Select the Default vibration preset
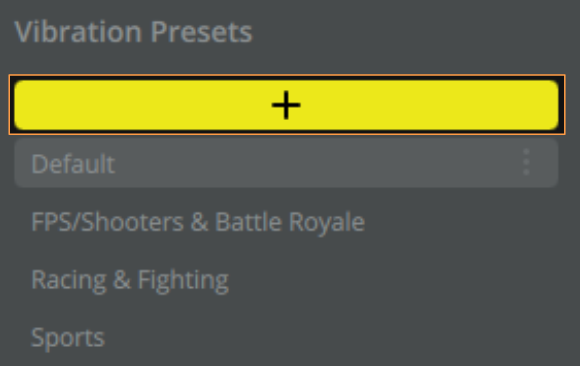This screenshot has width=580, height=366. pos(286,163)
